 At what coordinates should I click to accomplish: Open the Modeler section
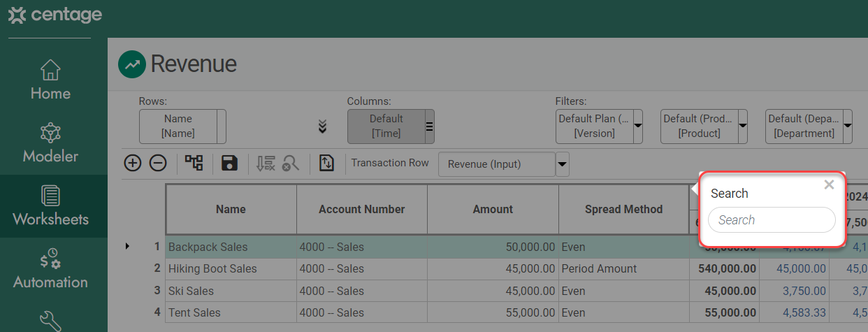pyautogui.click(x=50, y=143)
